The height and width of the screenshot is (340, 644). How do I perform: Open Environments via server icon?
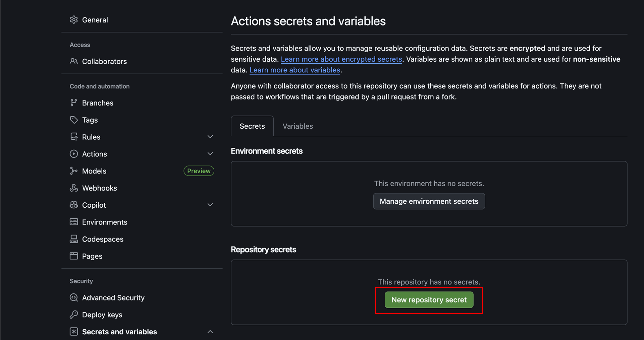[x=74, y=222]
